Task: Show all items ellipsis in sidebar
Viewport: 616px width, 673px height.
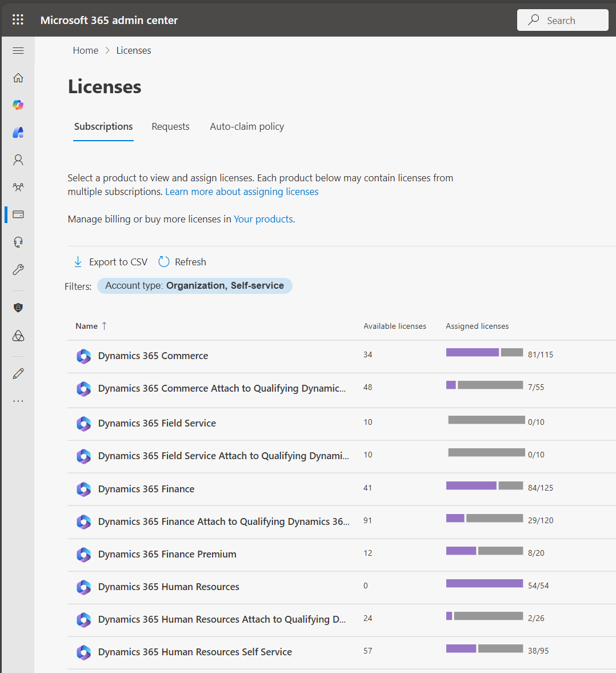Action: (18, 401)
